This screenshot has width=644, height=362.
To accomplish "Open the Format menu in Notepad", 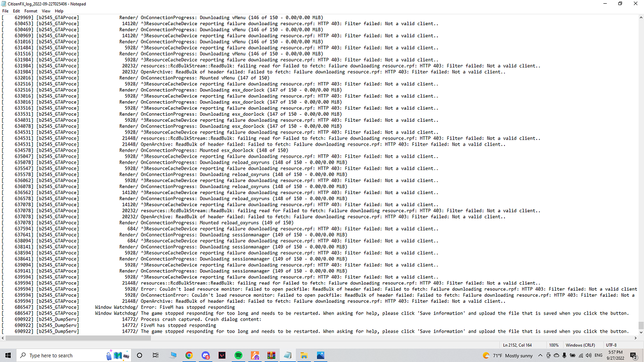I will [31, 11].
